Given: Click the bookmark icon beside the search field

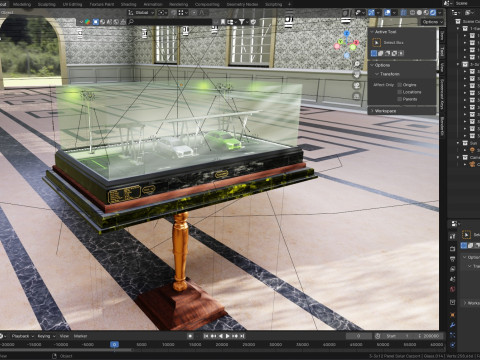Looking at the screenshot, I should [222, 22].
